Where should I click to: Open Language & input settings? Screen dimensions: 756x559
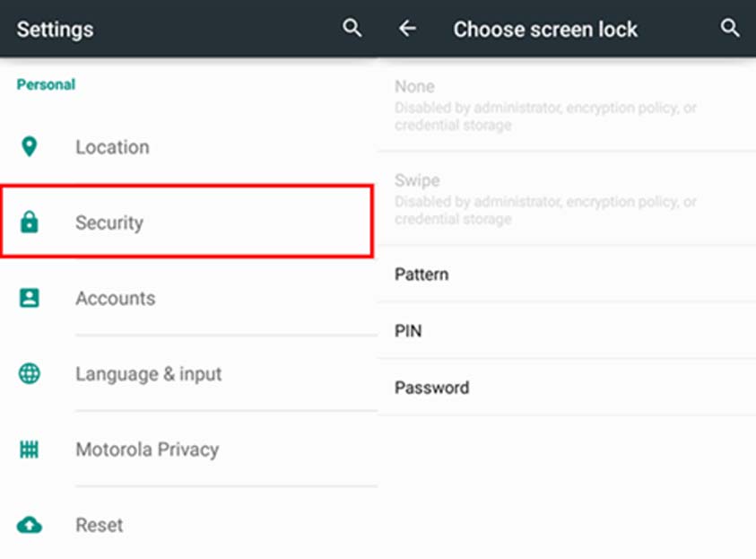point(148,373)
